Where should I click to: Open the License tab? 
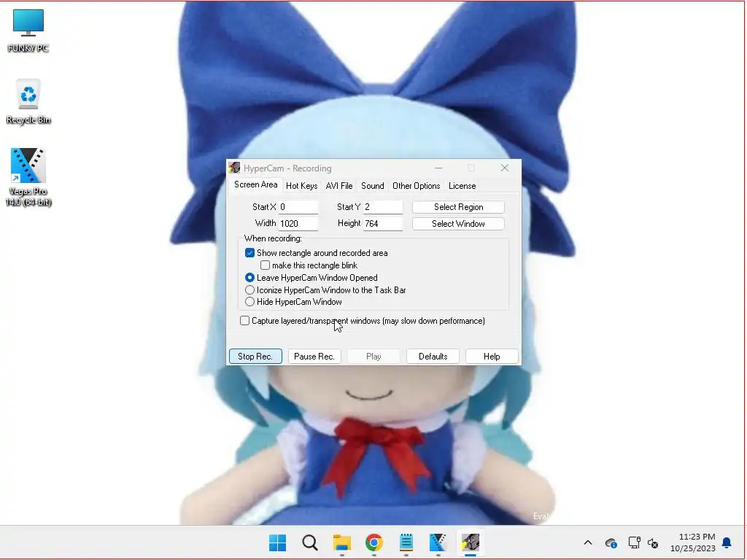pos(462,186)
